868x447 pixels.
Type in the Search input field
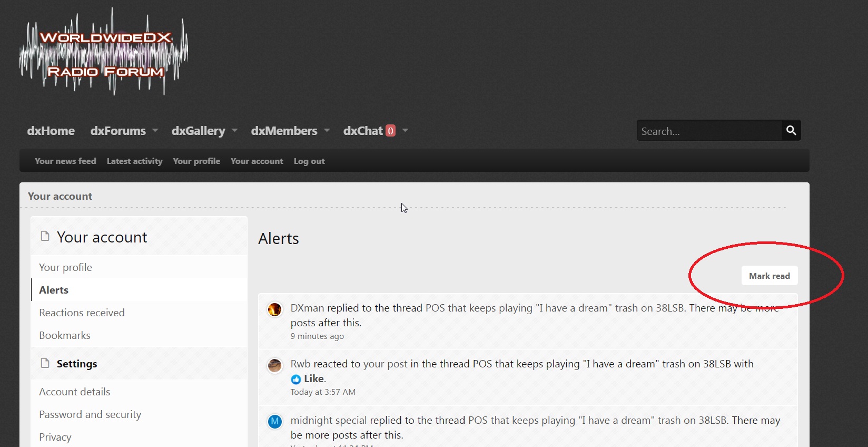708,131
